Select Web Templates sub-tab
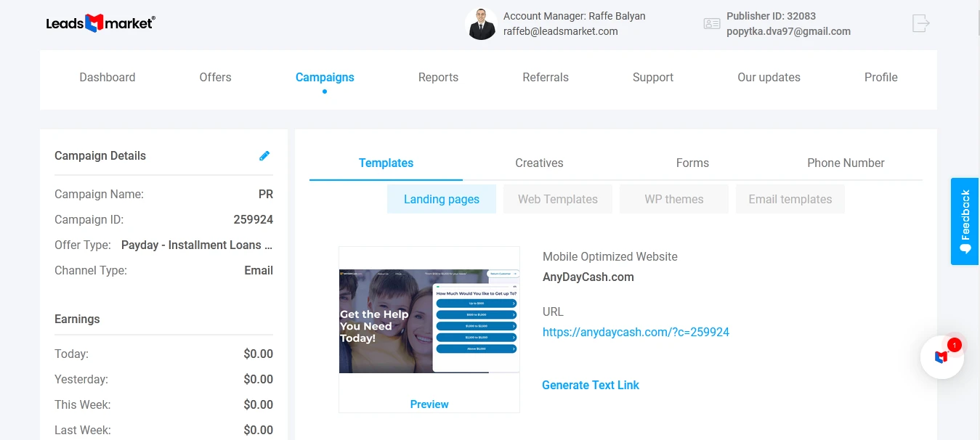980x440 pixels. 558,199
